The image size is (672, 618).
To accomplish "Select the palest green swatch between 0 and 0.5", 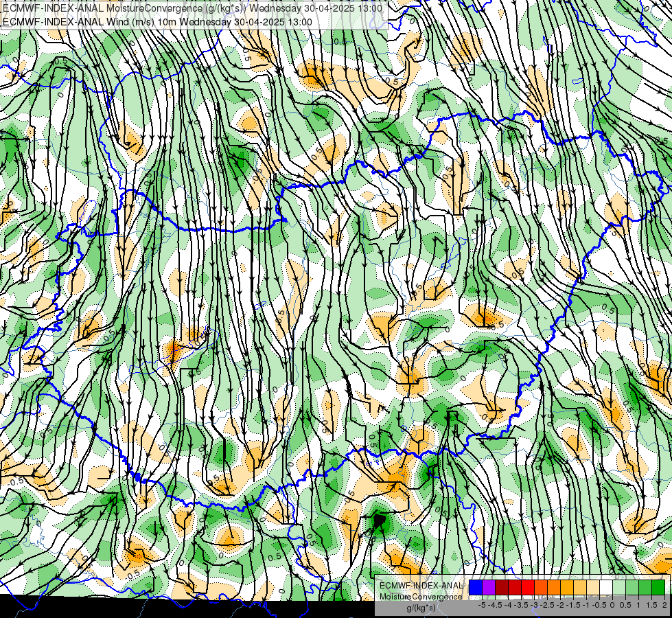I will click(x=619, y=587).
